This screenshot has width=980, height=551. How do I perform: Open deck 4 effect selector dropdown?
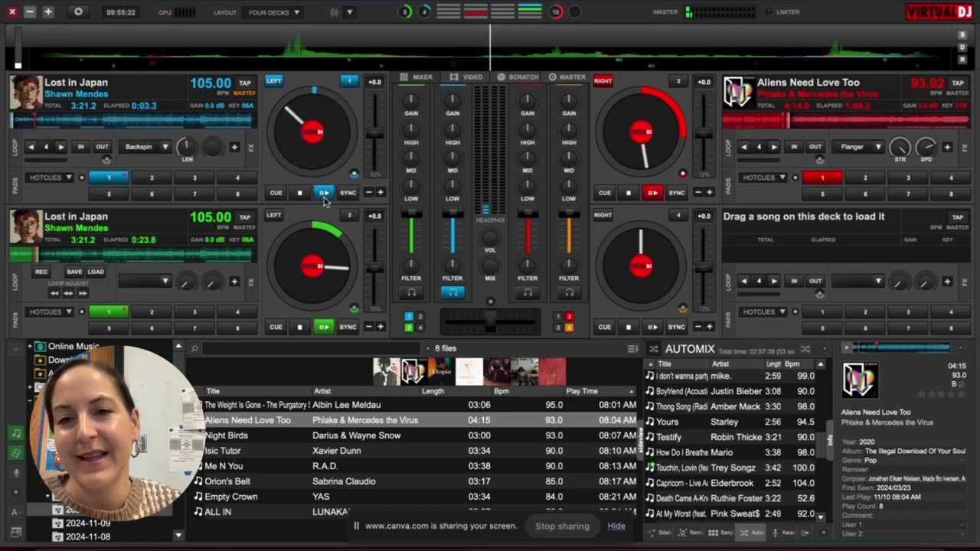[857, 282]
